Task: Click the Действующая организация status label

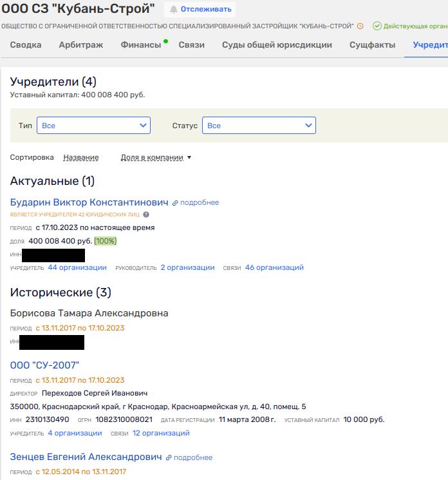Action: tap(416, 26)
